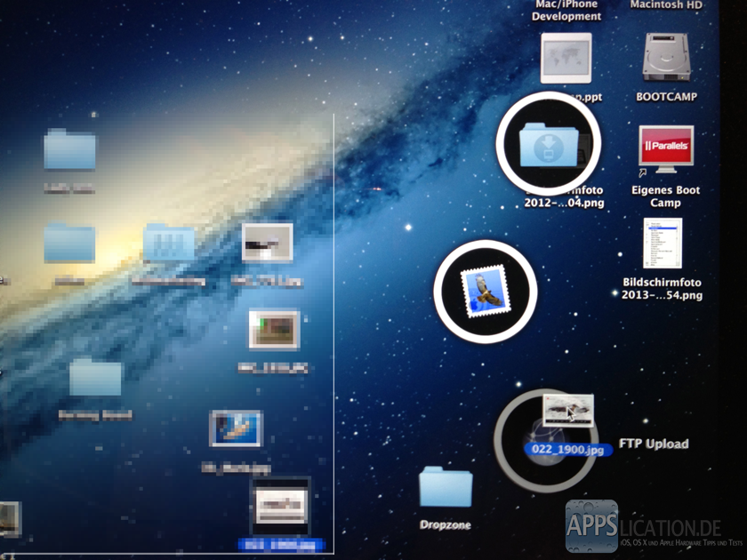Image resolution: width=747 pixels, height=560 pixels.
Task: Click the dragged 022_1900.jpg thumbnail
Action: pyautogui.click(x=568, y=410)
